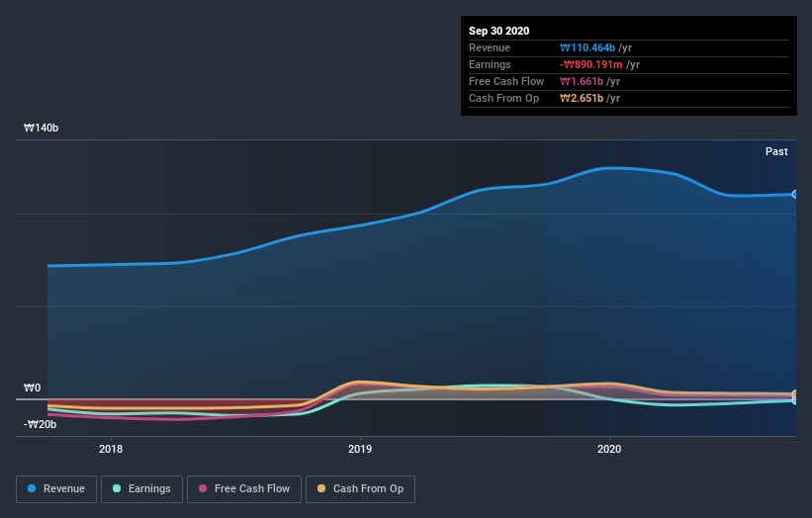Click the 'Cash From Op' tooltip row label

pyautogui.click(x=503, y=98)
